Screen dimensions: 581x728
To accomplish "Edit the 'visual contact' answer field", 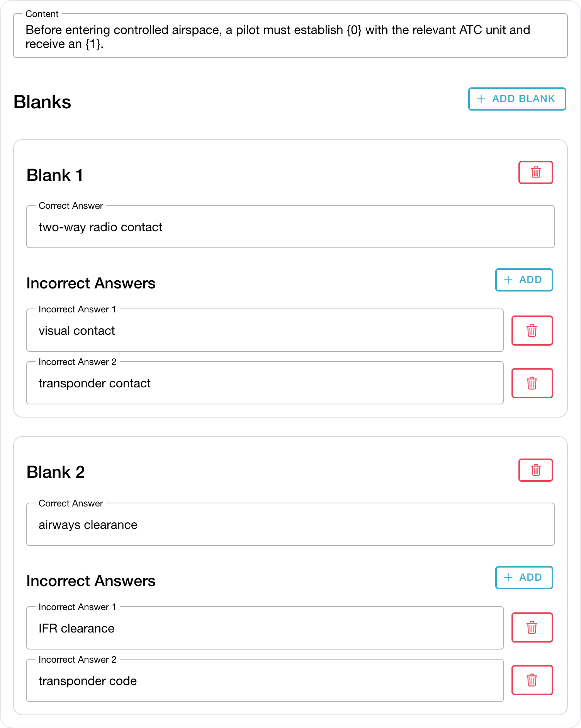I will click(265, 331).
